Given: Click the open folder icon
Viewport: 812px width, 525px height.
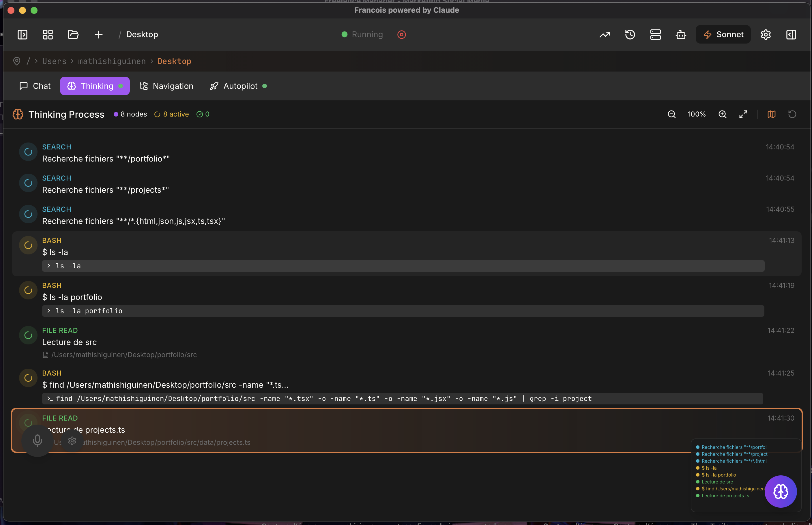Looking at the screenshot, I should pyautogui.click(x=73, y=34).
